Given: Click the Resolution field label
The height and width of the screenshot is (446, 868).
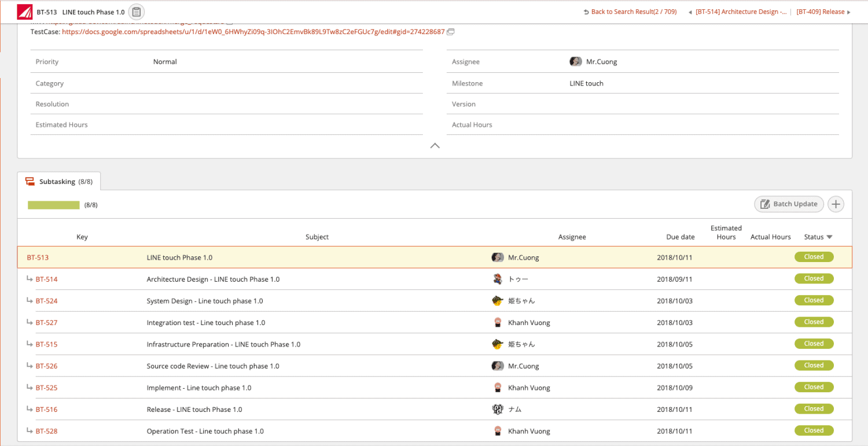Looking at the screenshot, I should [52, 104].
